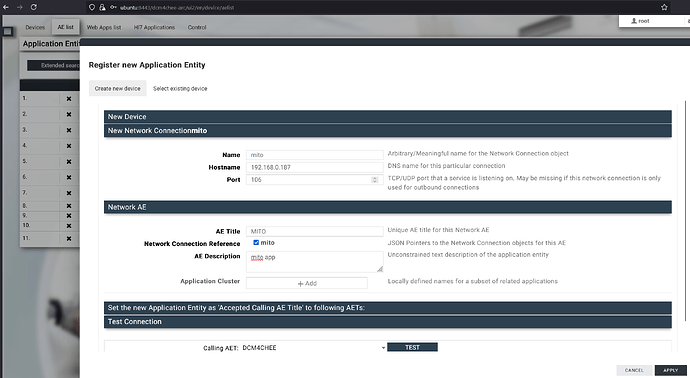Open the Web Apps list tab
Viewport: 690px width, 378px height.
coord(104,27)
